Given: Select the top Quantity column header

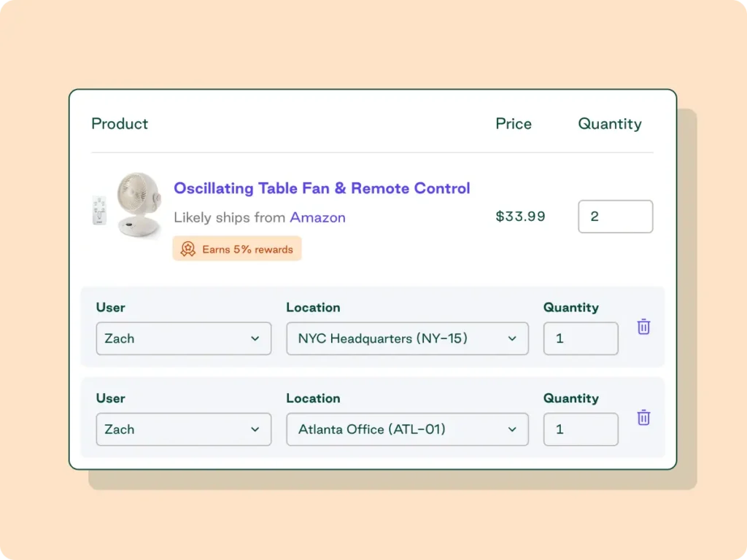Looking at the screenshot, I should pyautogui.click(x=610, y=124).
